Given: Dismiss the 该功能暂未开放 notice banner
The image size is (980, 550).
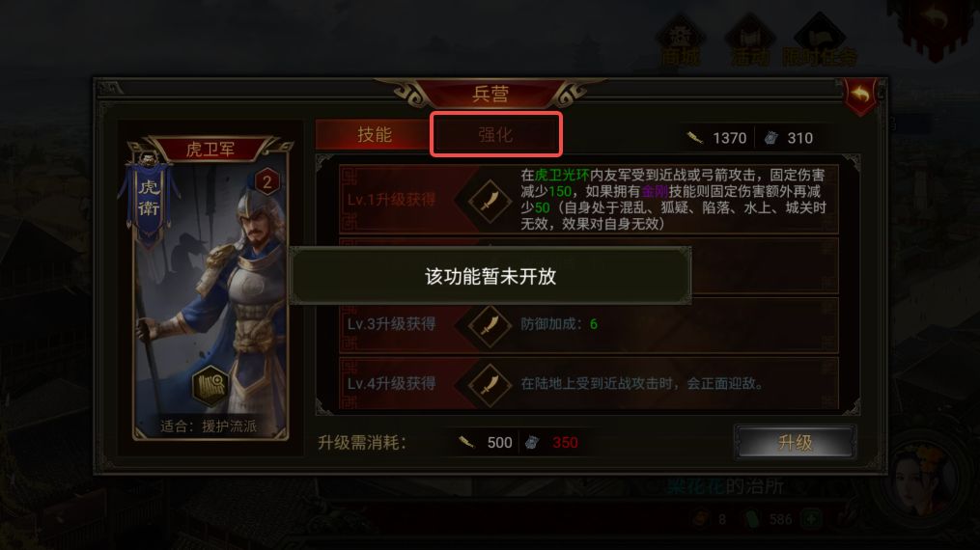Looking at the screenshot, I should (490, 276).
